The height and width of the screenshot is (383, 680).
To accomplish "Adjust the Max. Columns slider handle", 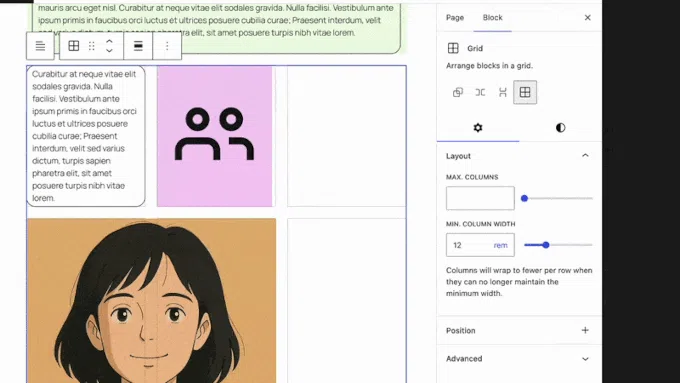I will [x=524, y=198].
